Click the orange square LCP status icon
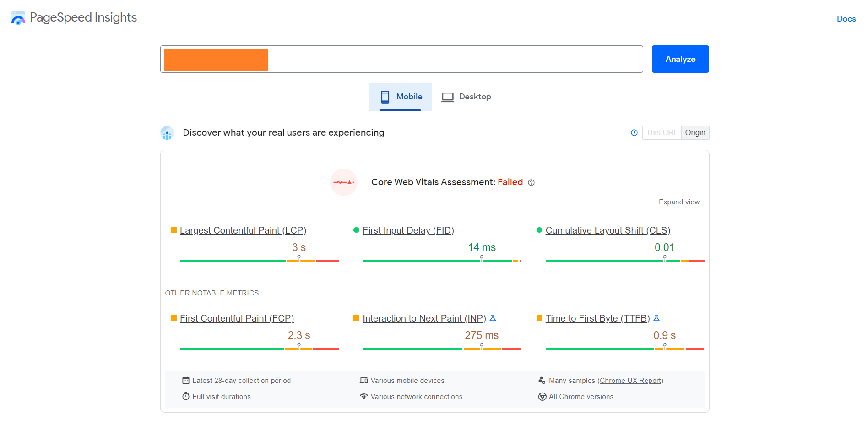Image resolution: width=868 pixels, height=426 pixels. [174, 230]
